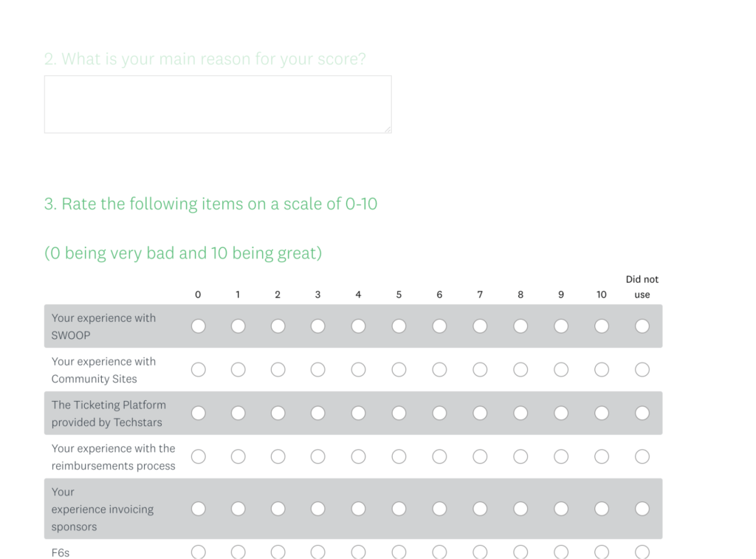Select 1 for reimbursements process
This screenshot has height=559, width=756.
point(238,456)
